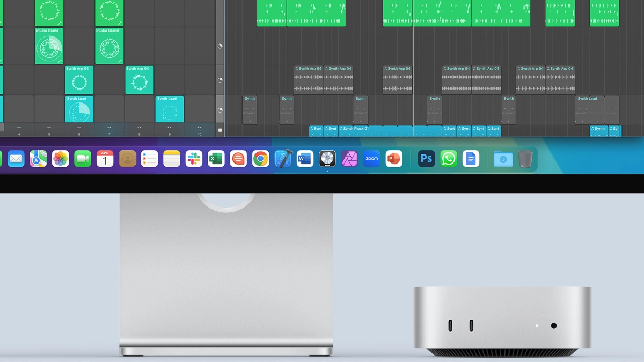644x362 pixels.
Task: Trigger the Studio Grand cell in scene 5
Action: coord(49,48)
